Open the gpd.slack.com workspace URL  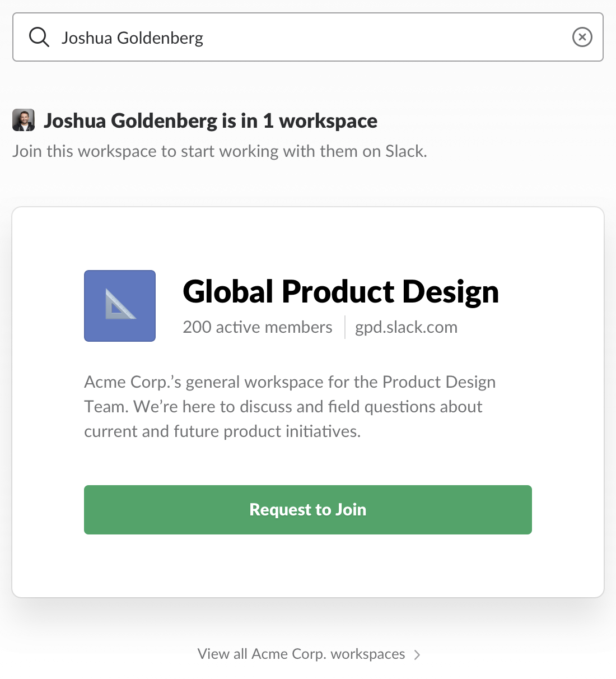[406, 327]
